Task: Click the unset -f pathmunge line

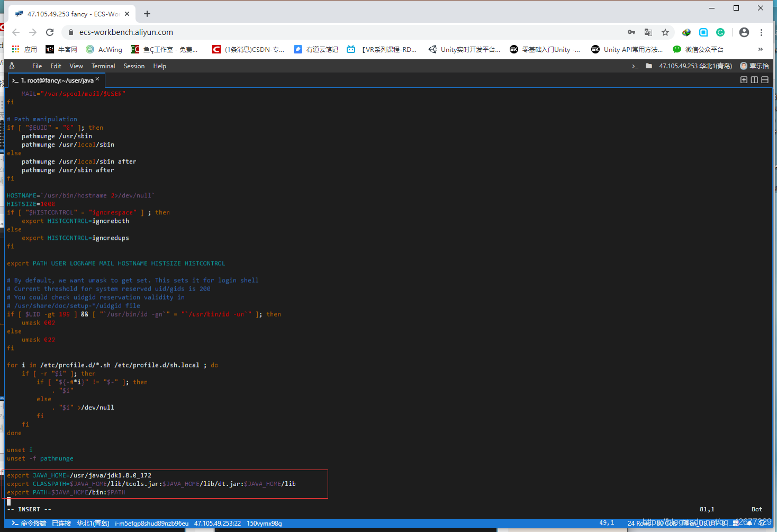Action: click(40, 458)
